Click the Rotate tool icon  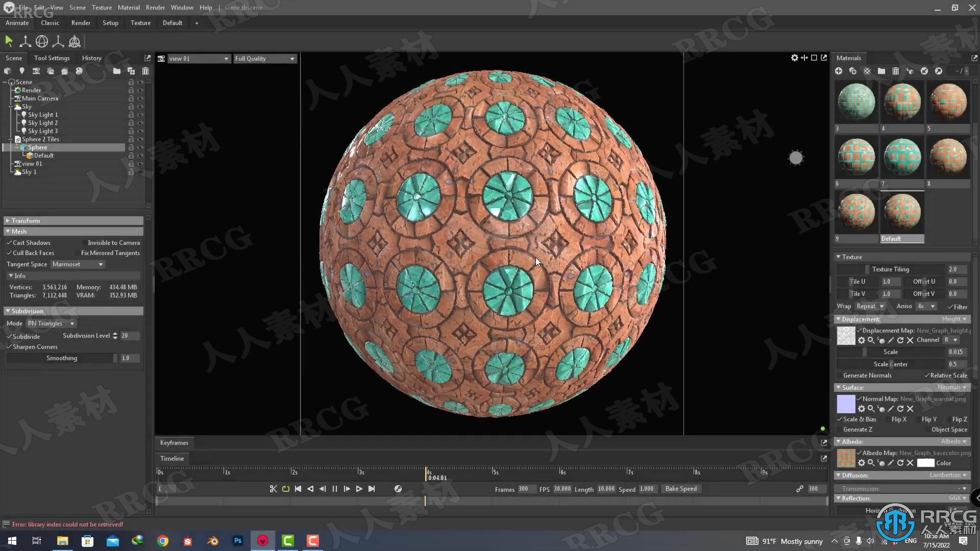[42, 41]
